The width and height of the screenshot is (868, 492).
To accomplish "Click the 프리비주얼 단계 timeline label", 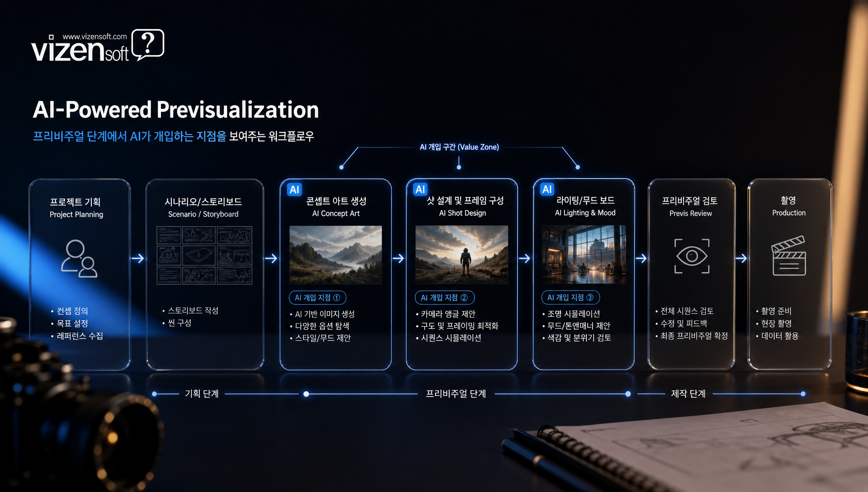I will pos(456,394).
